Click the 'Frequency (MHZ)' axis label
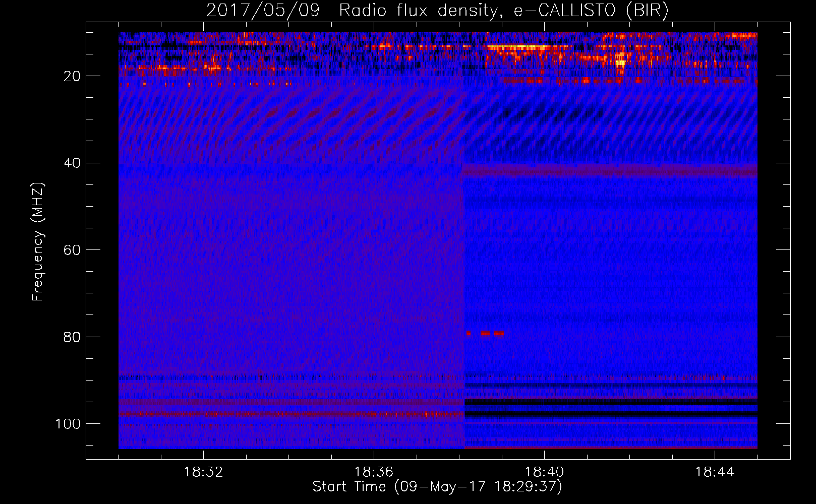This screenshot has width=816, height=504. [x=38, y=241]
